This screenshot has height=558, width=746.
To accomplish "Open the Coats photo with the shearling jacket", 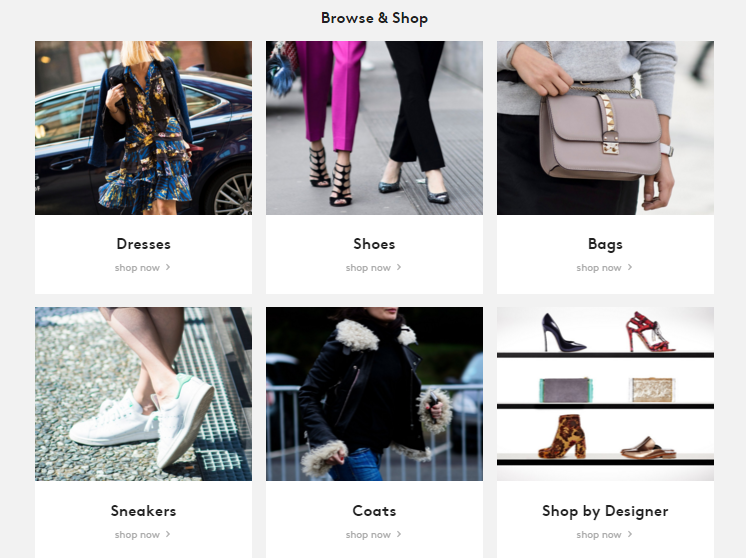I will (x=374, y=394).
